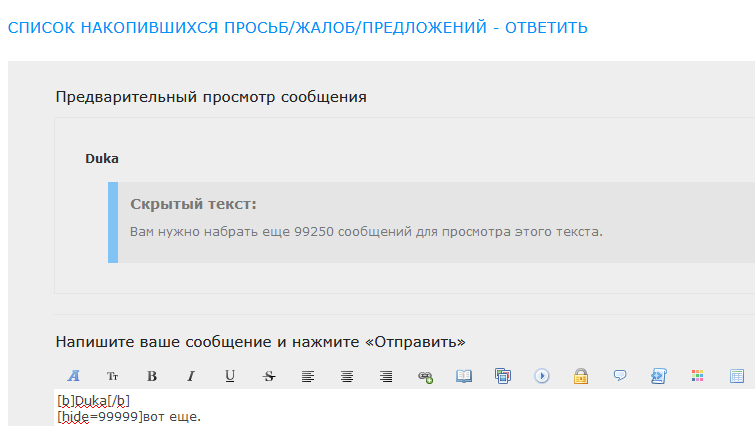Image resolution: width=755 pixels, height=426 pixels.
Task: Open the color palette grid icon
Action: click(x=697, y=375)
